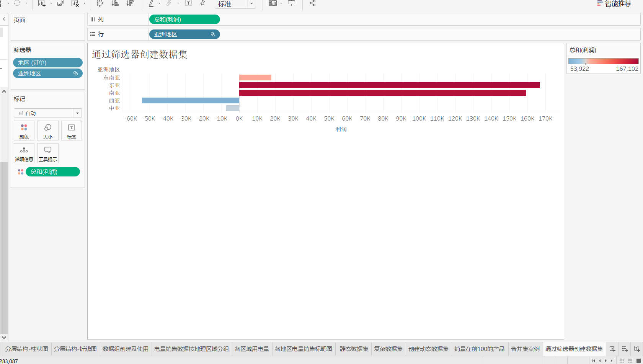Click the 中亚 profit bar

(x=232, y=108)
